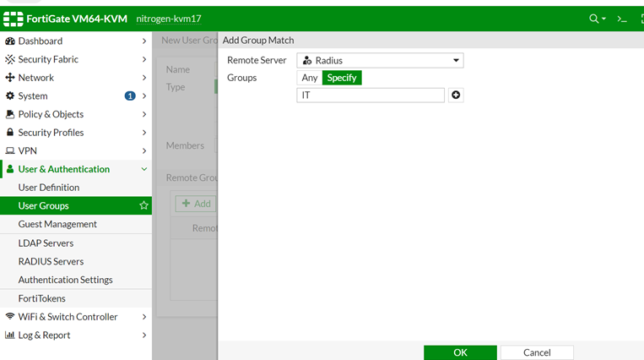
Task: Expand the Dashboard menu chevron
Action: (144, 41)
